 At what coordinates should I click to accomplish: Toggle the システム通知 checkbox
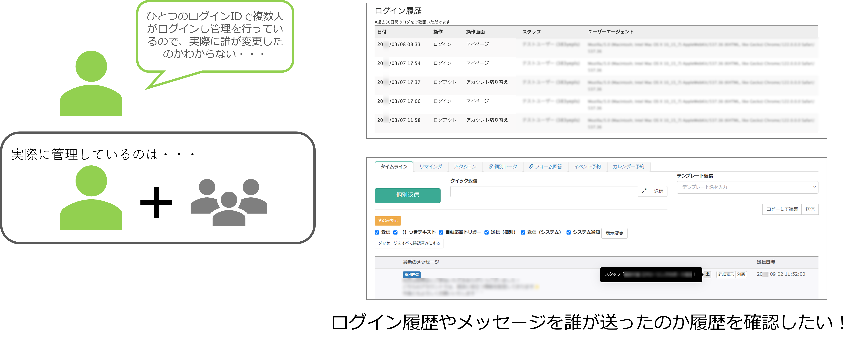pos(568,232)
